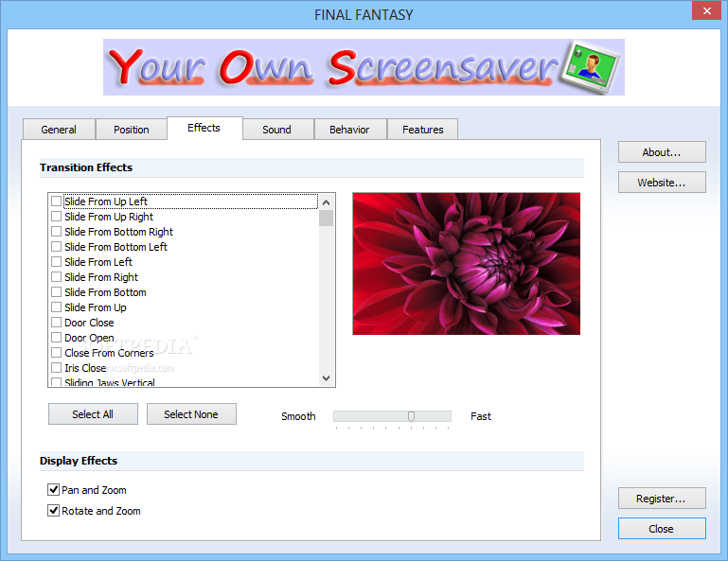728x561 pixels.
Task: Click the effects list scroll down arrow
Action: point(327,378)
